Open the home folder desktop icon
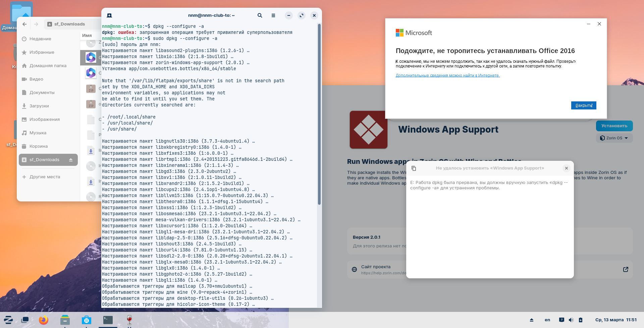Image resolution: width=644 pixels, height=328 pixels. point(21,16)
